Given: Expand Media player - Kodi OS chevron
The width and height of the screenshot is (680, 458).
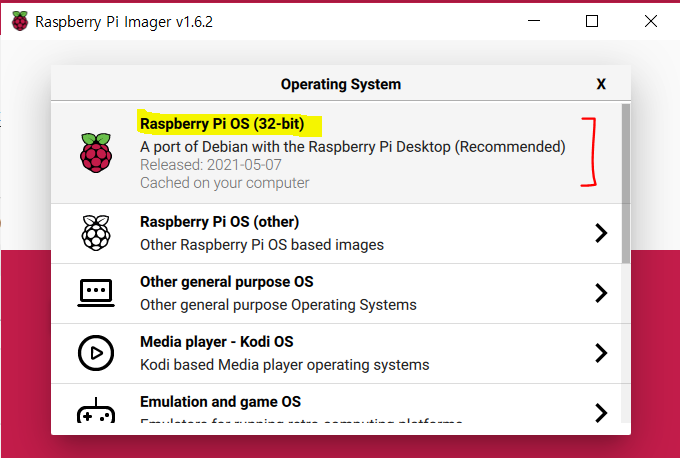Looking at the screenshot, I should 601,353.
